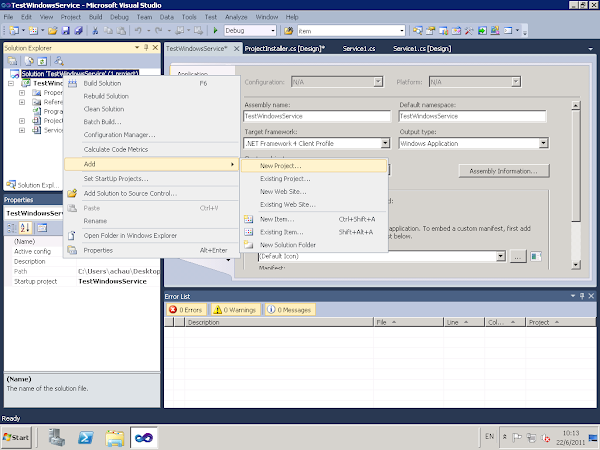600x450 pixels.
Task: Click the Cut toolbar icon
Action: (95, 31)
